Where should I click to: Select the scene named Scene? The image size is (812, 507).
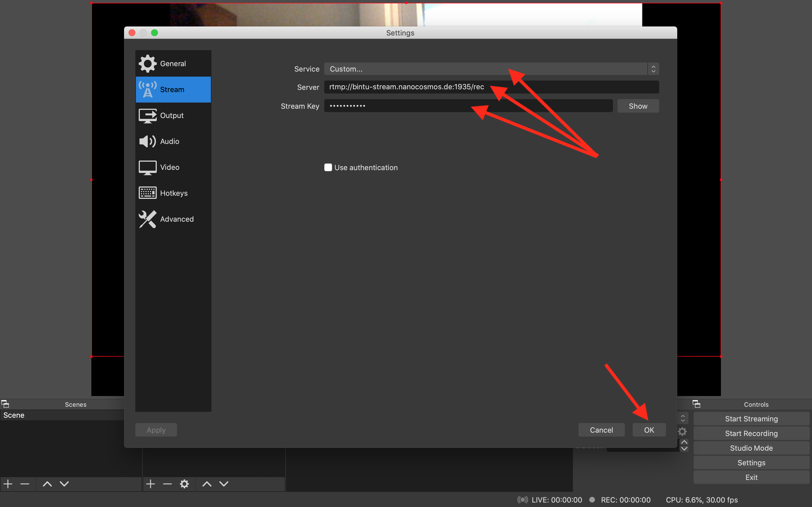pyautogui.click(x=14, y=415)
